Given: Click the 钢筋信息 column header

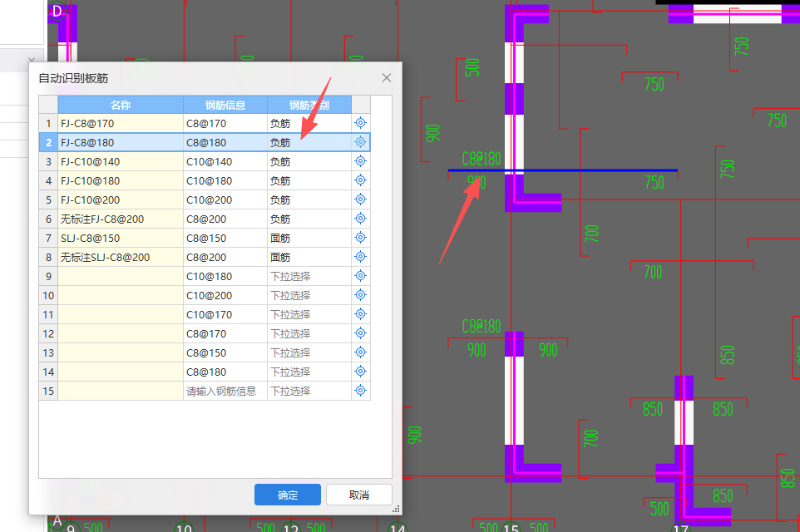Looking at the screenshot, I should click(x=225, y=105).
